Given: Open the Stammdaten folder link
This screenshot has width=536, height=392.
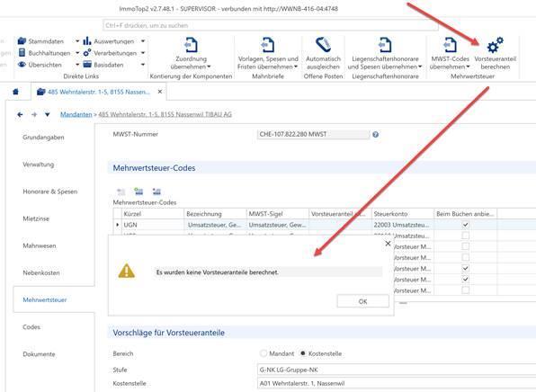Looking at the screenshot, I should (41, 41).
